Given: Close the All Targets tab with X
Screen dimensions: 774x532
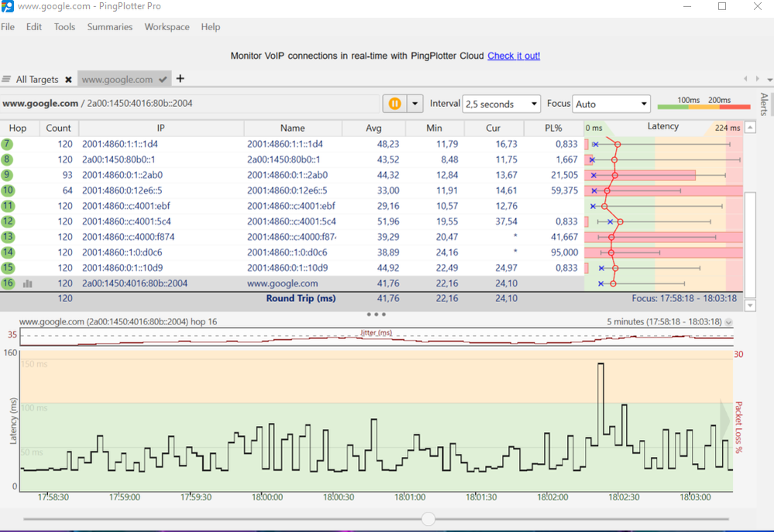Looking at the screenshot, I should 68,80.
